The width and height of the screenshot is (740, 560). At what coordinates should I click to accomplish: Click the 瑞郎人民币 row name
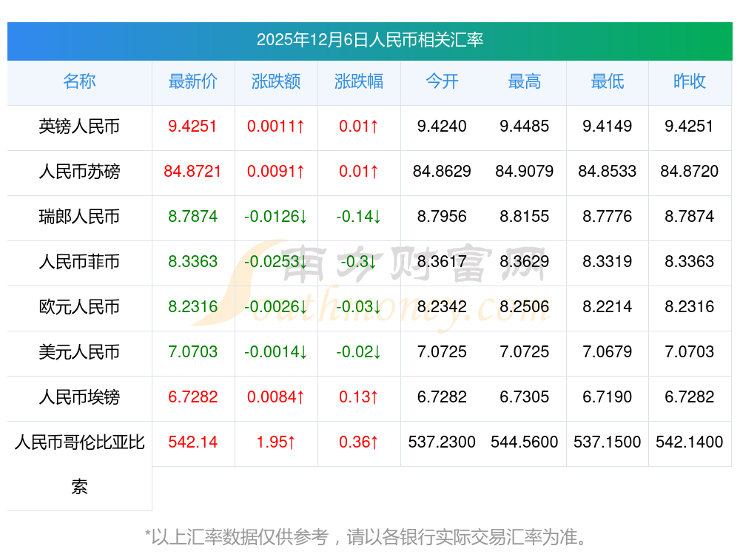click(x=79, y=217)
